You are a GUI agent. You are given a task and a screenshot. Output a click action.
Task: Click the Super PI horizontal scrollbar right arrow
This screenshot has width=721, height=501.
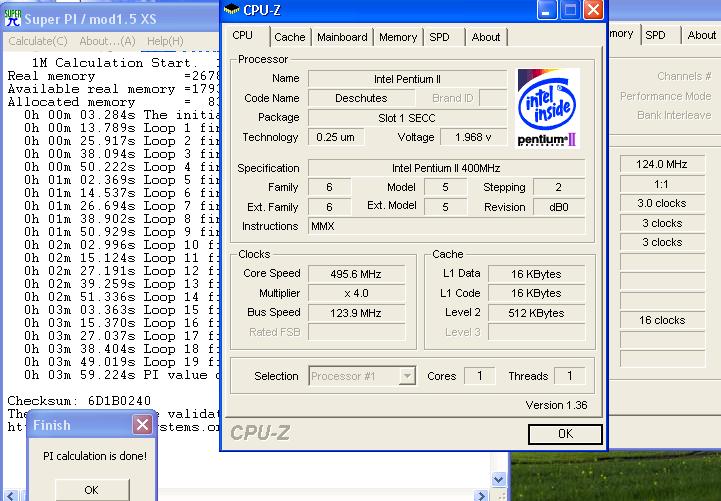click(x=481, y=495)
